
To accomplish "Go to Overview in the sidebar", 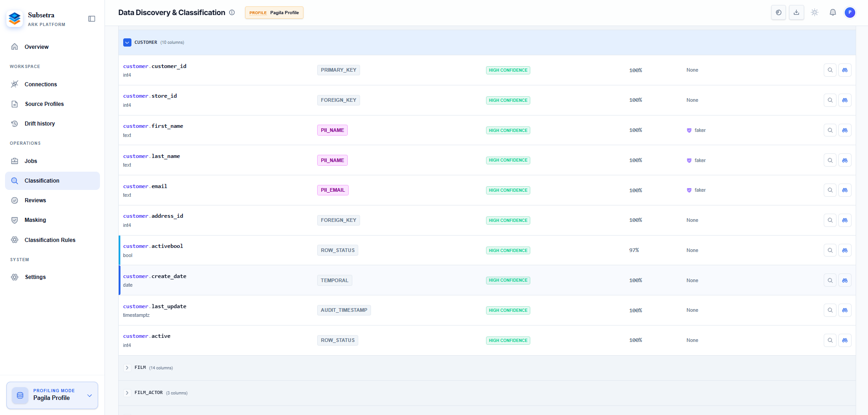I will click(52, 47).
